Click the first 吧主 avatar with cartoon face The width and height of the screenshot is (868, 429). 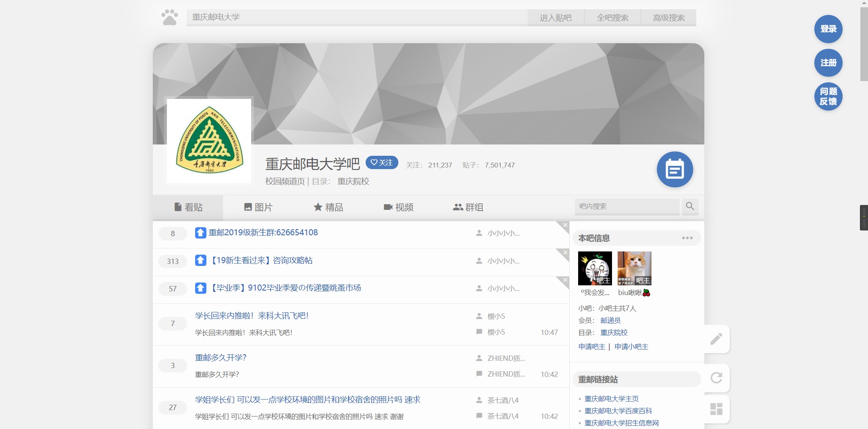[x=595, y=268]
